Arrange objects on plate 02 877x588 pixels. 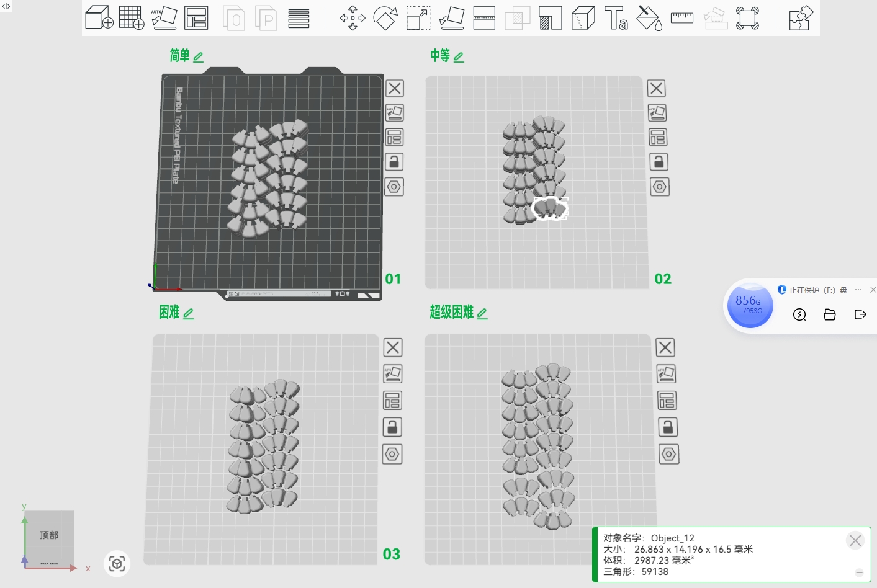point(658,137)
